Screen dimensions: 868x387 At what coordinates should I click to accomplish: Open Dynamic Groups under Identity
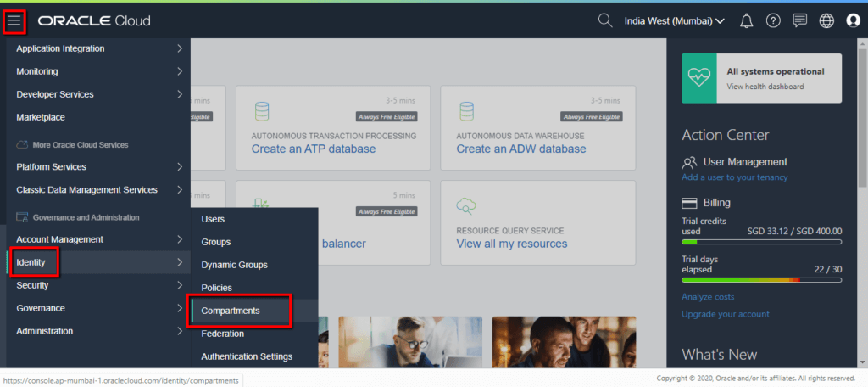(x=254, y=265)
